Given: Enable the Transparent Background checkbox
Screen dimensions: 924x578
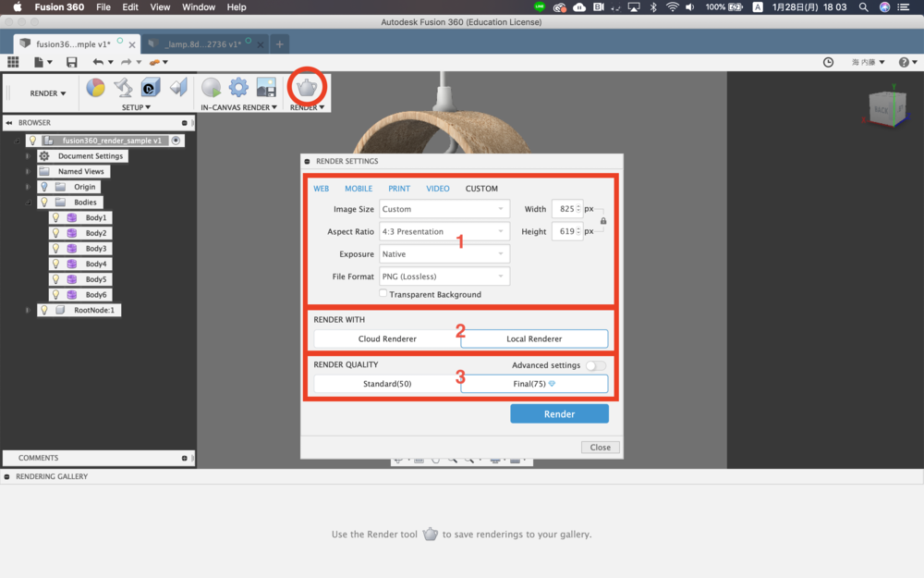Looking at the screenshot, I should (383, 294).
